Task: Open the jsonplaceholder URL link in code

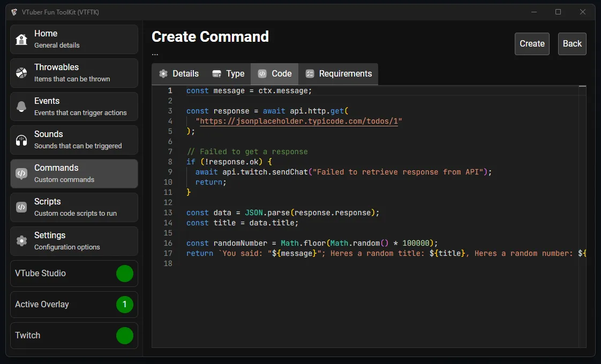Action: 299,121
